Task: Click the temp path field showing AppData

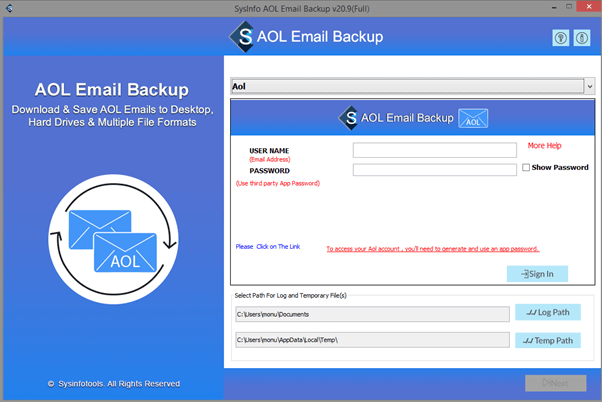Action: [372, 340]
